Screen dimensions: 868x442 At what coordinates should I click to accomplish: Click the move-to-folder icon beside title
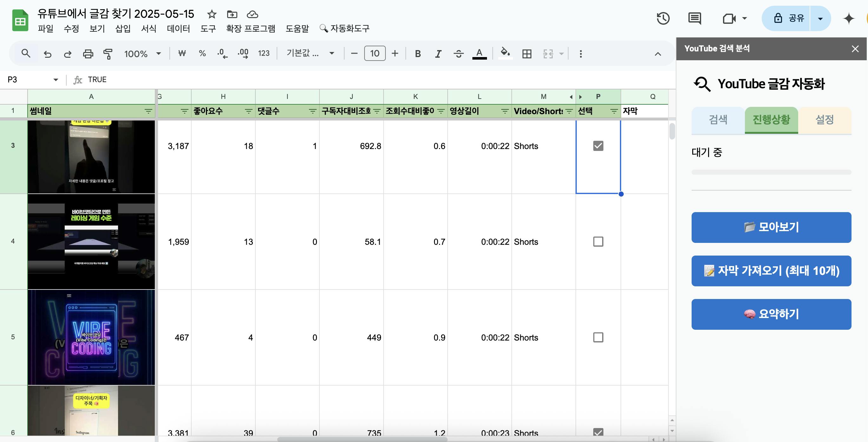[x=232, y=14]
